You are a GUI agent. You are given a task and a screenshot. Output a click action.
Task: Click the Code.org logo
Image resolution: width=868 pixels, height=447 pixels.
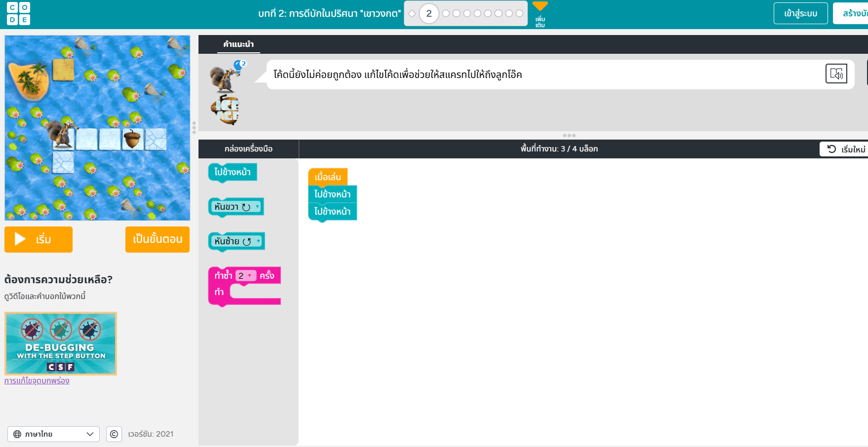pos(19,13)
